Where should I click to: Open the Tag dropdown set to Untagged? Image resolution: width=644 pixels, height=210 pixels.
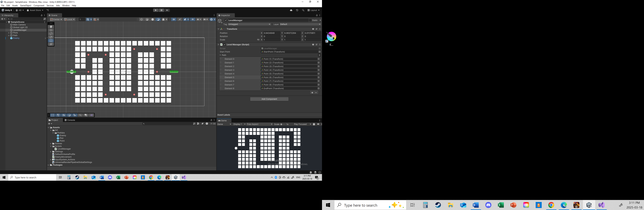point(249,24)
